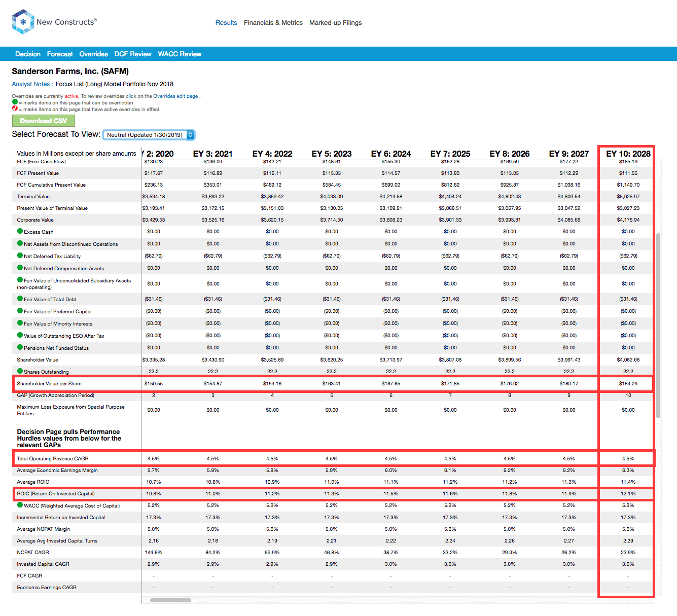Image resolution: width=677 pixels, height=616 pixels.
Task: Click the Shareholder Value per Share row label
Action: point(49,384)
